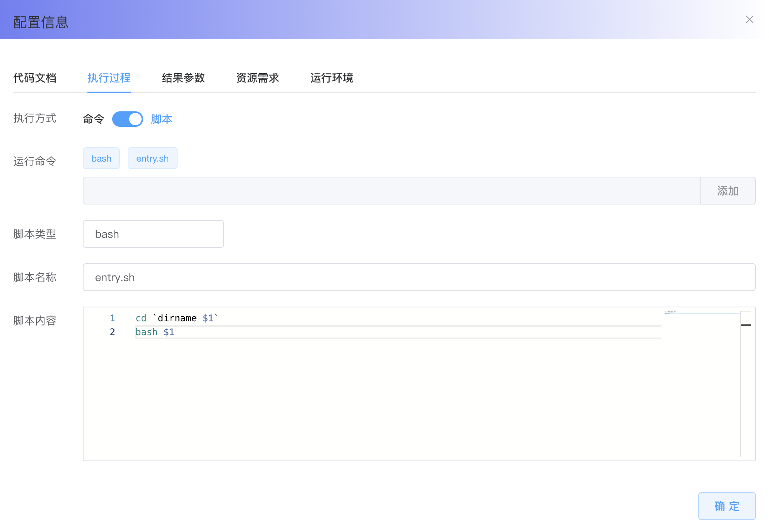Open the 结果参数 tab
Image resolution: width=769 pixels, height=532 pixels.
pos(183,78)
